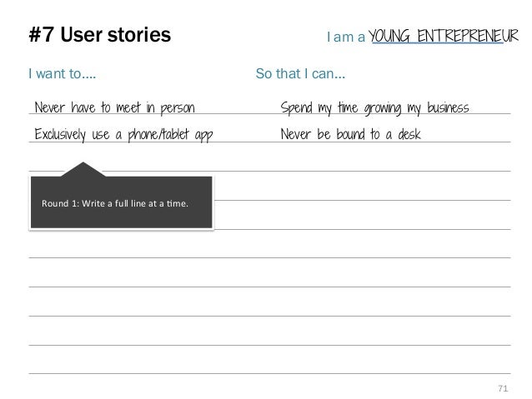
Task: Click the slide number 71
Action: (x=503, y=388)
